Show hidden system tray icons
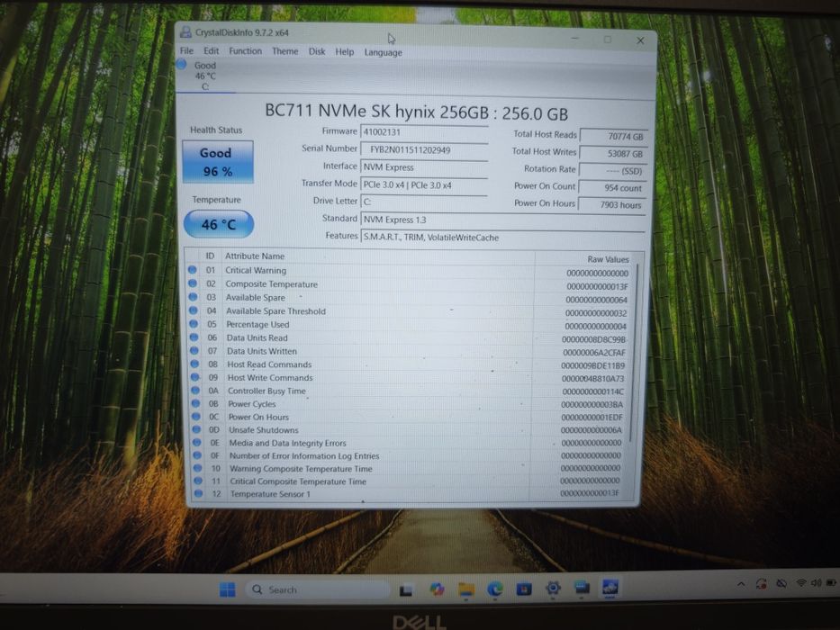 (x=741, y=584)
